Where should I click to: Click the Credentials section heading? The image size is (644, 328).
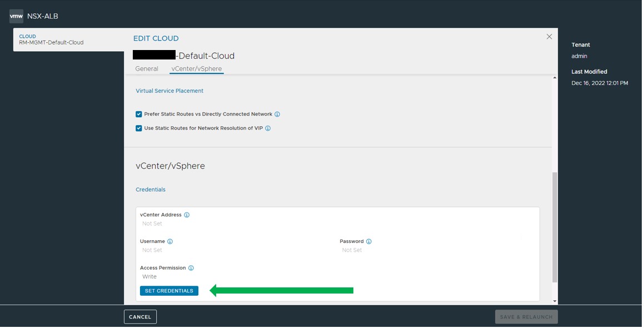click(151, 190)
